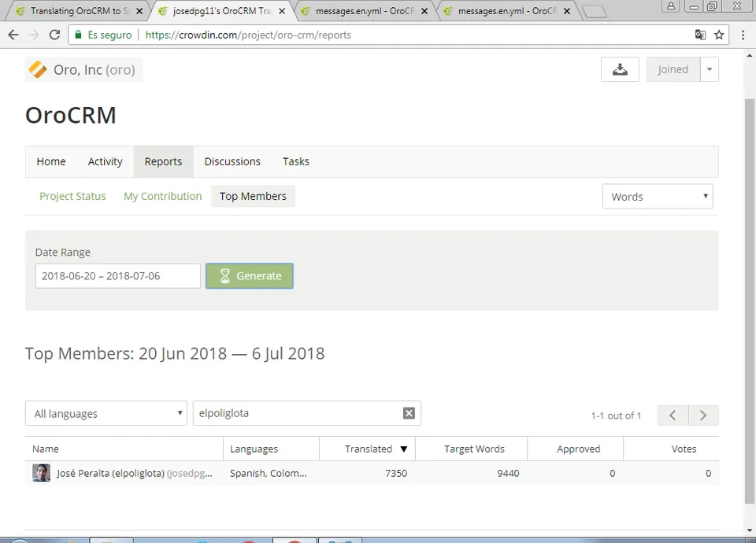This screenshot has width=756, height=543.
Task: Click the Chrome user profile icon
Action: pyautogui.click(x=671, y=6)
